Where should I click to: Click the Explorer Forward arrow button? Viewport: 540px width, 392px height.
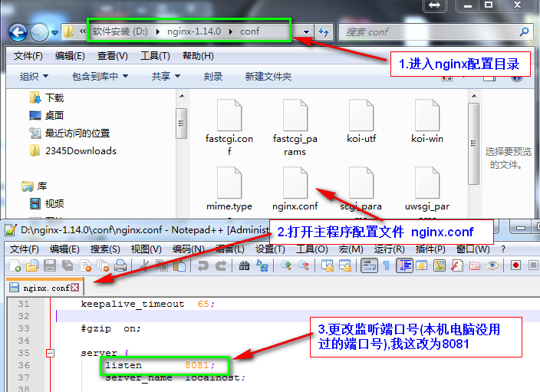point(39,33)
